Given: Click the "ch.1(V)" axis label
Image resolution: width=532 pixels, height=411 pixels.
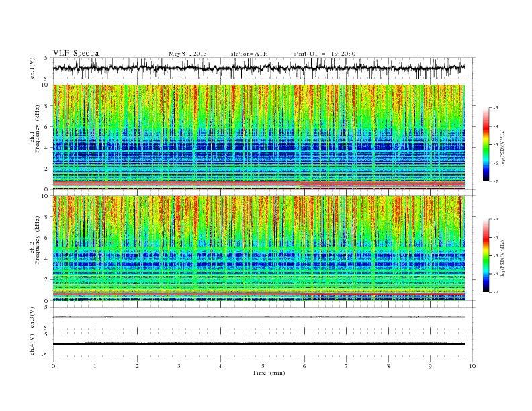Looking at the screenshot, I should pos(32,68).
